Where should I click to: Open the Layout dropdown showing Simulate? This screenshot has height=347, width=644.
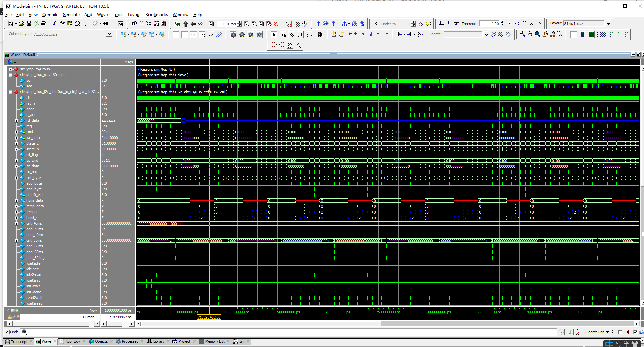pos(608,23)
